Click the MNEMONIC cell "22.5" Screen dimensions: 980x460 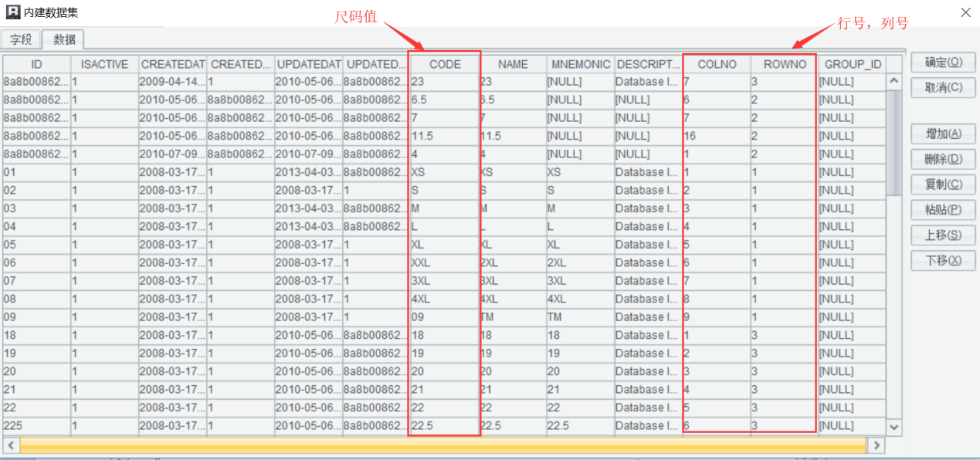(x=580, y=425)
